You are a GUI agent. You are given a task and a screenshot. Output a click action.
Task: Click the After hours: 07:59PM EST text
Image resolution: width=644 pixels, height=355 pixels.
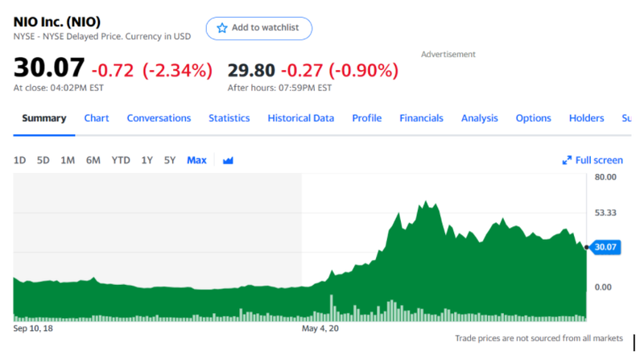click(279, 88)
